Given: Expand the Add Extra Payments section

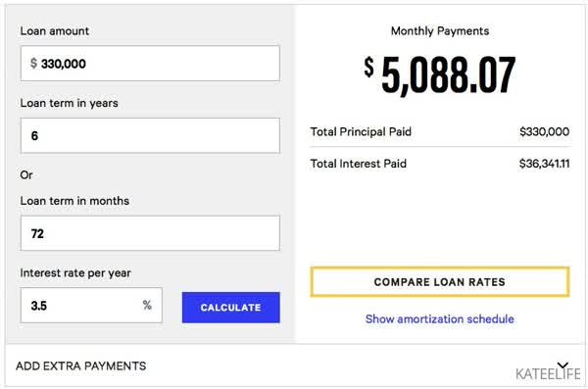Looking at the screenshot, I should point(294,365).
